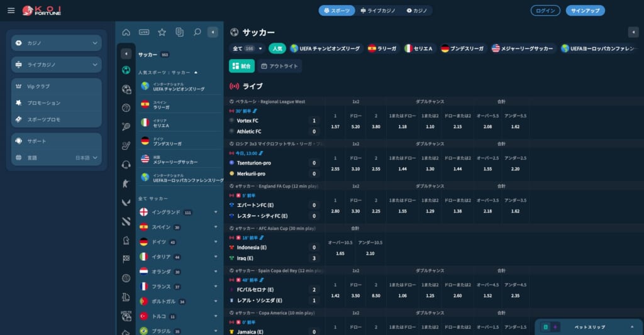Image resolution: width=644 pixels, height=335 pixels.
Task: Open the 全て 166 filter dropdown
Action: click(x=247, y=48)
